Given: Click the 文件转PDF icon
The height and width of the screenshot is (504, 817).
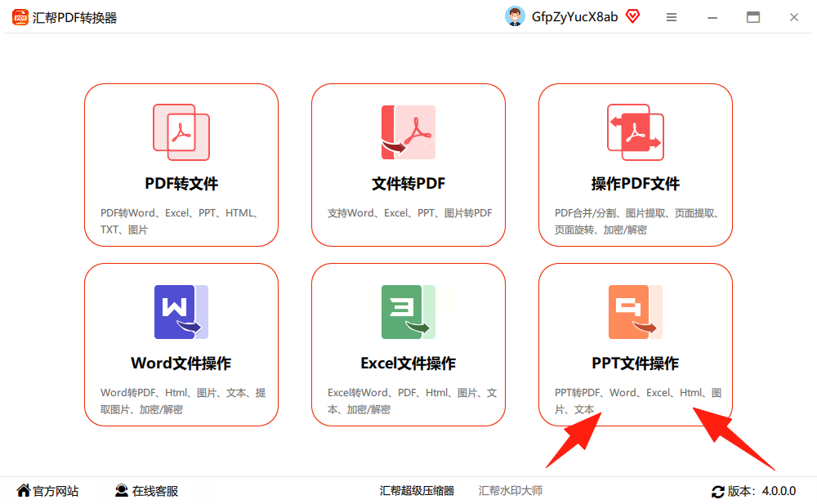Looking at the screenshot, I should [x=408, y=132].
